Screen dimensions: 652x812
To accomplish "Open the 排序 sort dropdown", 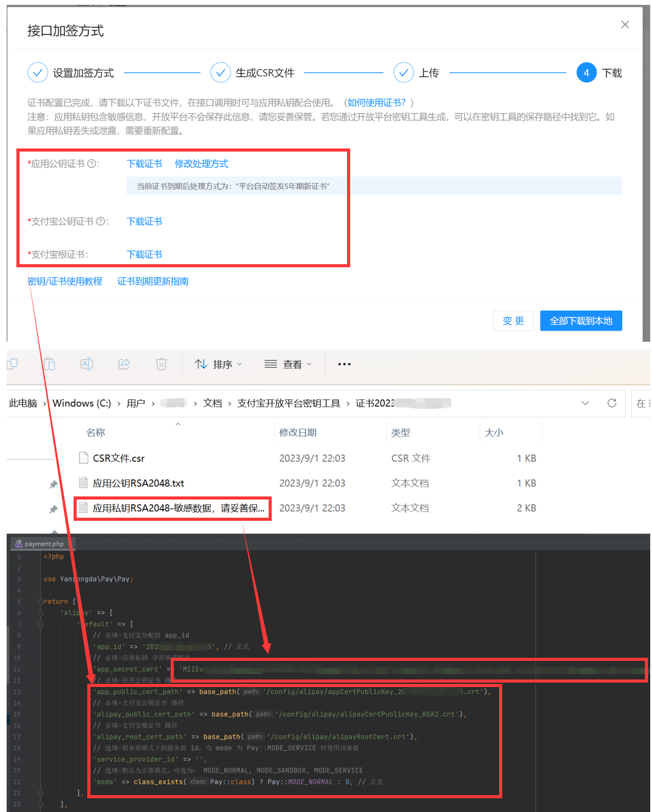I will [x=219, y=364].
